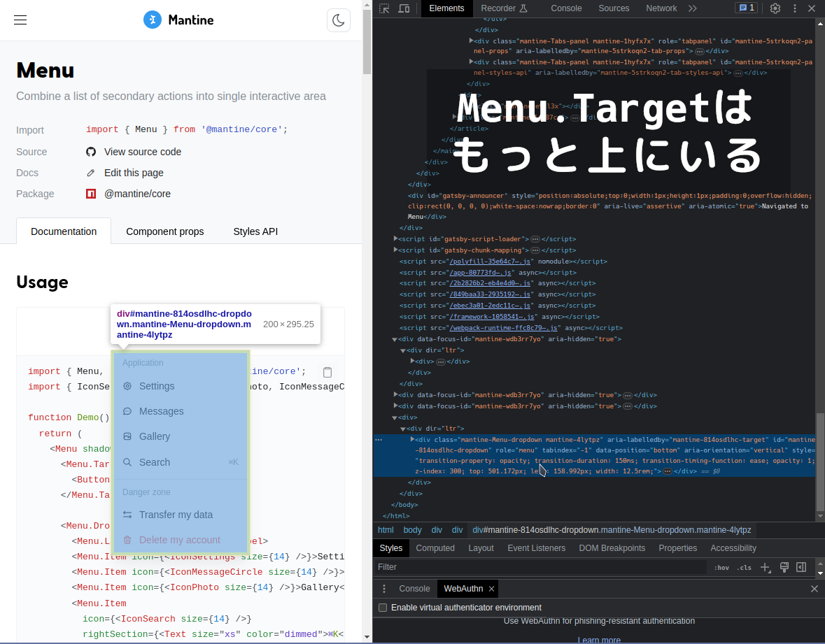
Task: Expand the gatsby-script-loader script element
Action: (x=395, y=238)
